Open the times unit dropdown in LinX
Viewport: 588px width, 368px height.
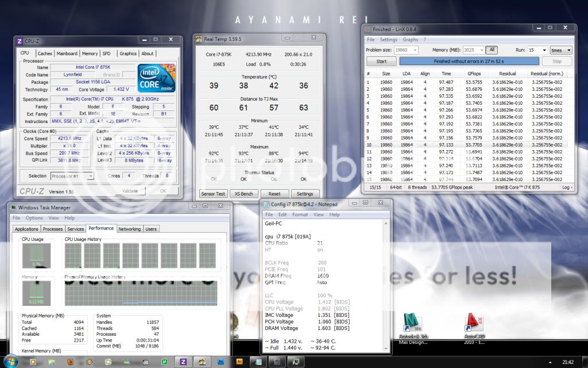[560, 51]
